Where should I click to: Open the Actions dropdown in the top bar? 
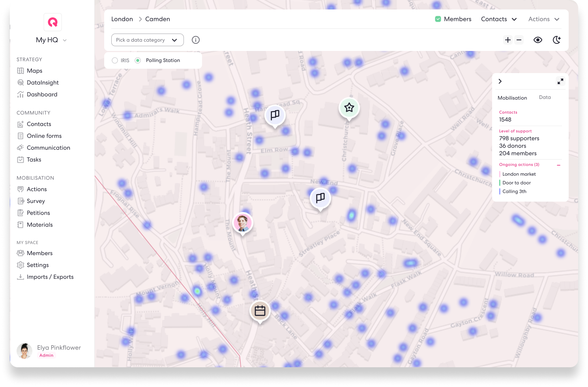click(544, 19)
